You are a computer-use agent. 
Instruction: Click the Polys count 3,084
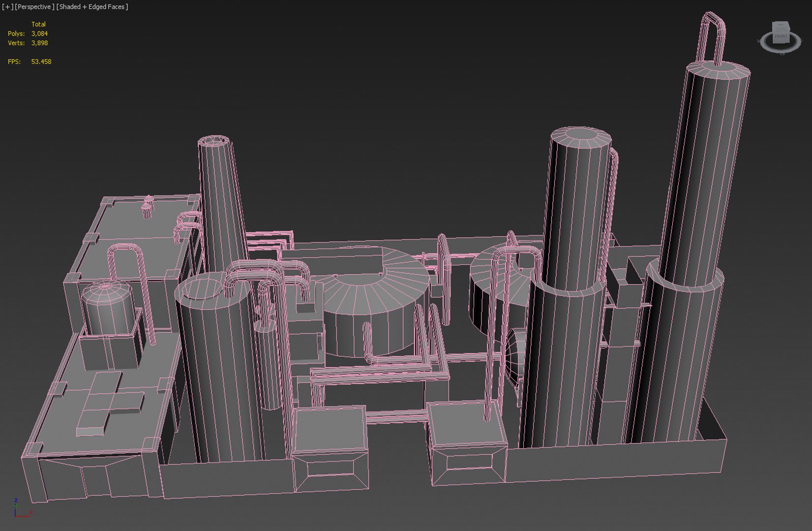pyautogui.click(x=39, y=33)
